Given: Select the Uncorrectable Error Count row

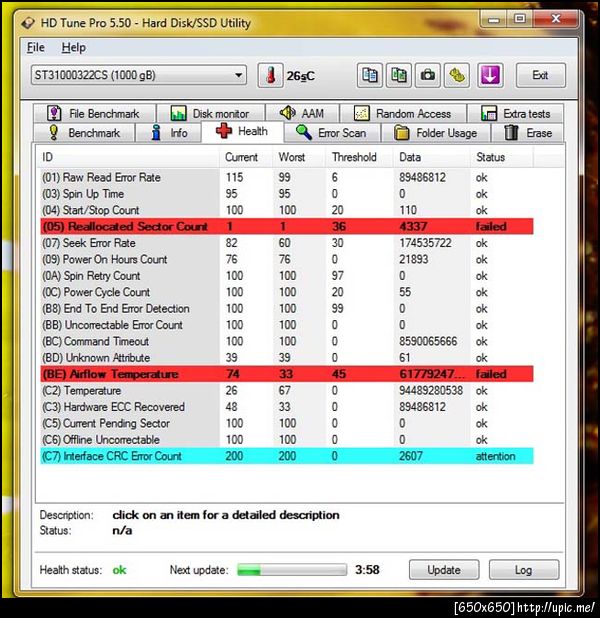Looking at the screenshot, I should click(287, 325).
